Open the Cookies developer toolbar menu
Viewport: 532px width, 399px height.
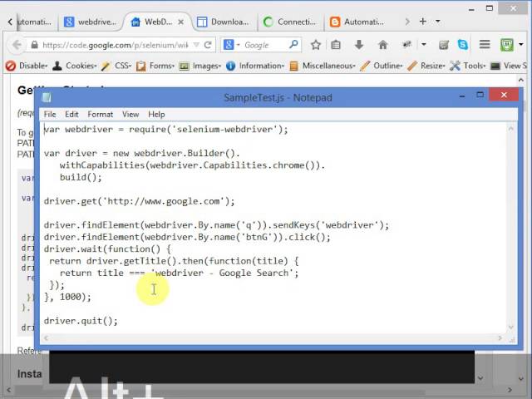pos(75,66)
